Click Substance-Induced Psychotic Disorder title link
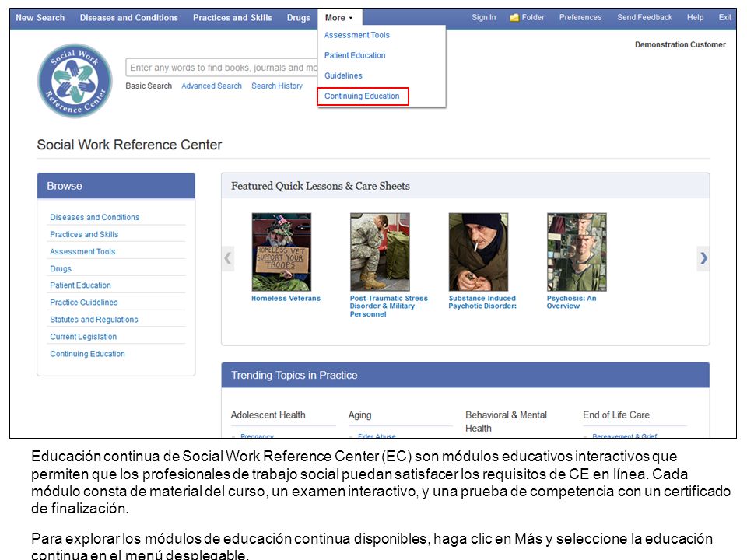Viewport: 747px width, 560px height. pyautogui.click(x=482, y=303)
